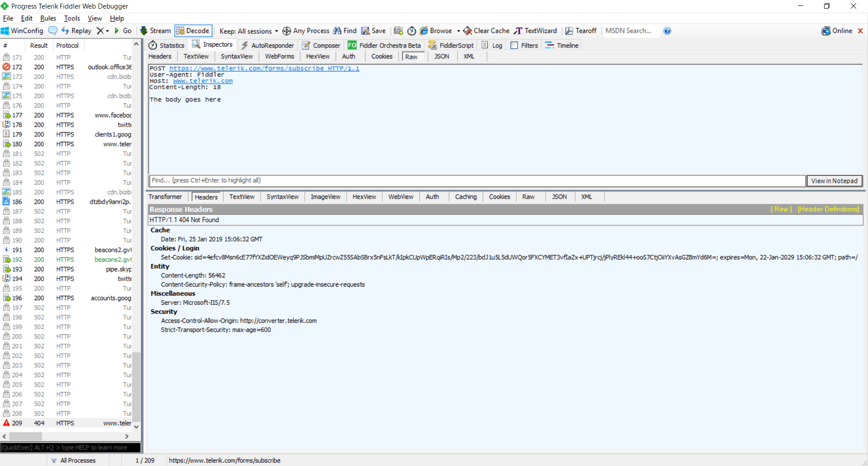Resume sessions with the Go button
This screenshot has width=868, height=466.
pyautogui.click(x=123, y=31)
